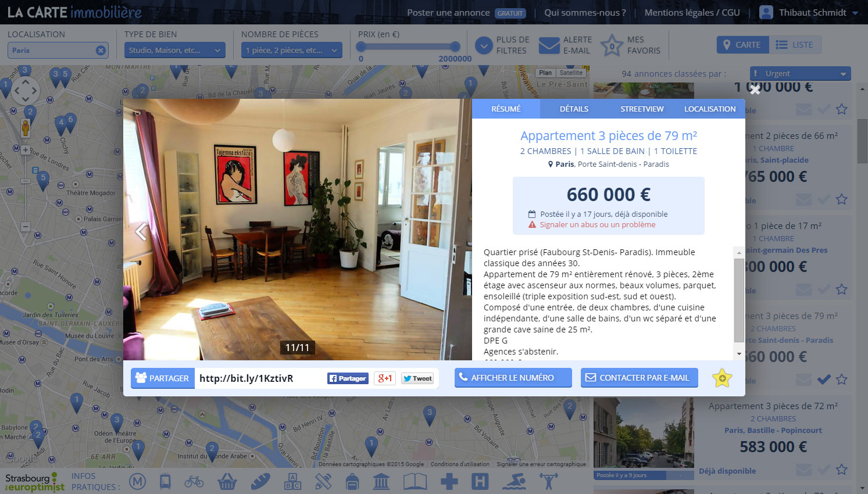Zoom out on the map with minus button
868x494 pixels.
(26, 227)
